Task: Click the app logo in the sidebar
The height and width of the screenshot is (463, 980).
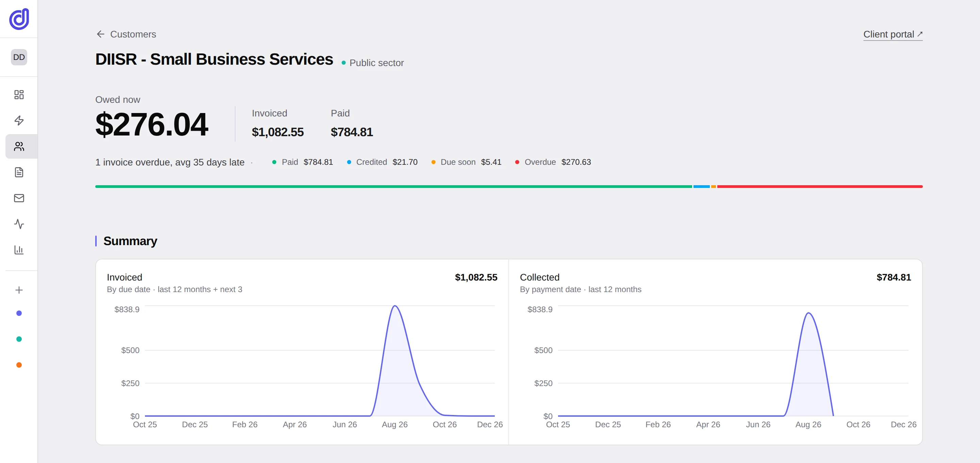Action: [x=19, y=19]
